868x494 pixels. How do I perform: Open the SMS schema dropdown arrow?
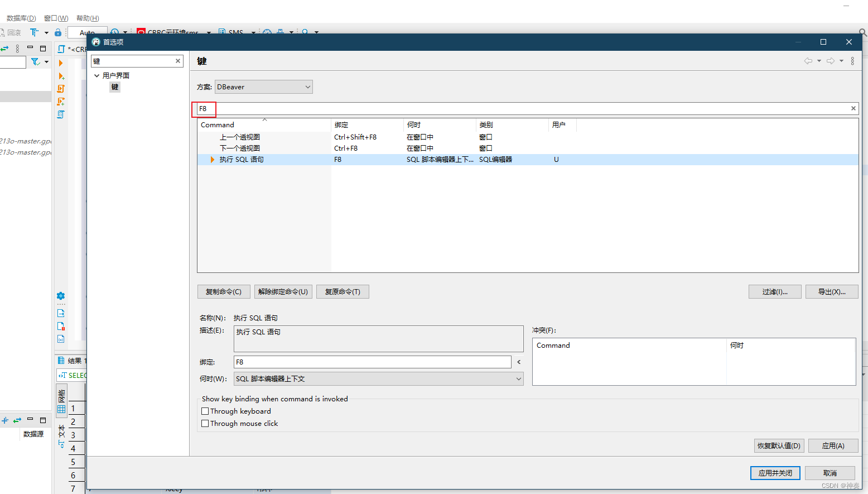(253, 32)
